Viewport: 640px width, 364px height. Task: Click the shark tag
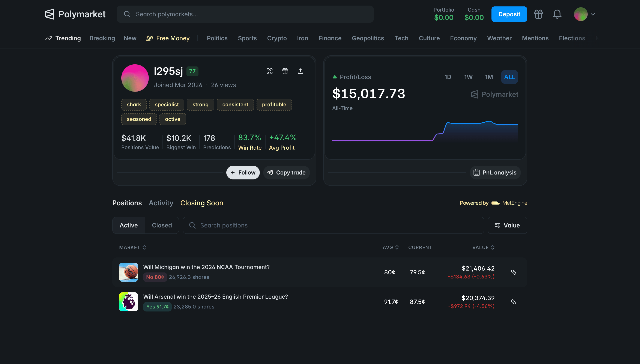134,104
